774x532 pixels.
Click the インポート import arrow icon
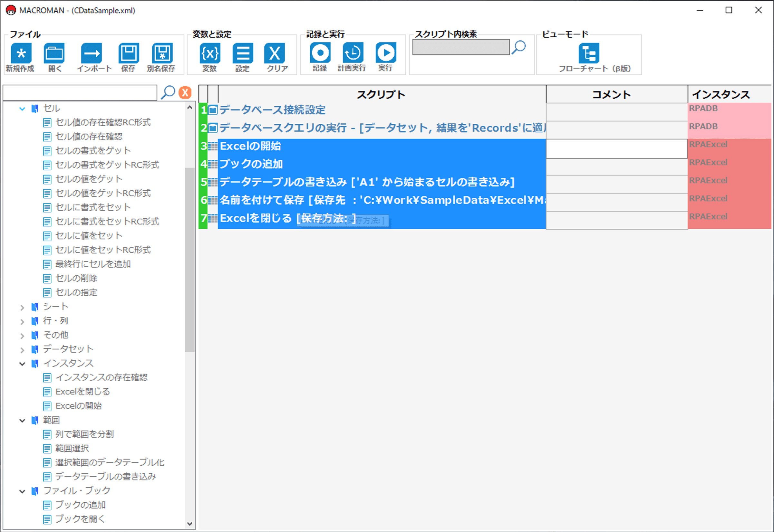tap(92, 53)
